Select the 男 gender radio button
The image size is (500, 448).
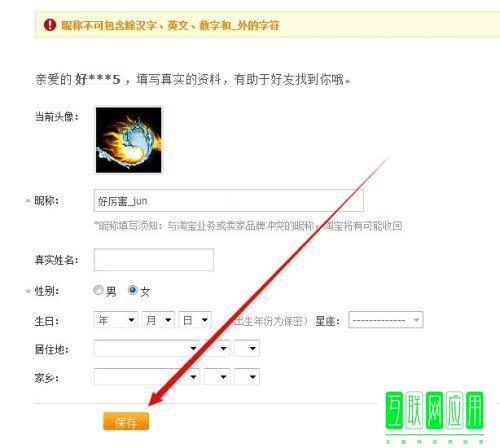pos(98,290)
